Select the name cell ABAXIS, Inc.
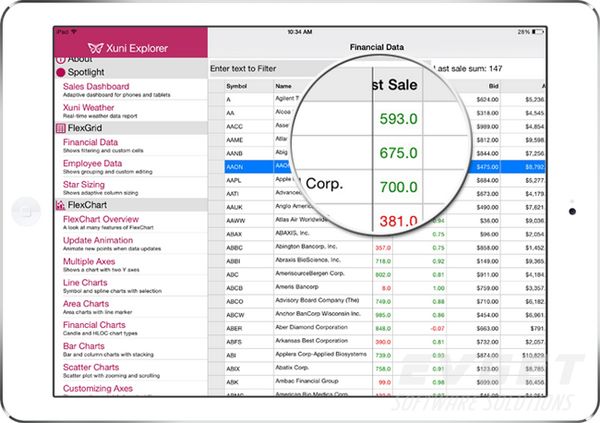This screenshot has width=600, height=423. tap(323, 234)
